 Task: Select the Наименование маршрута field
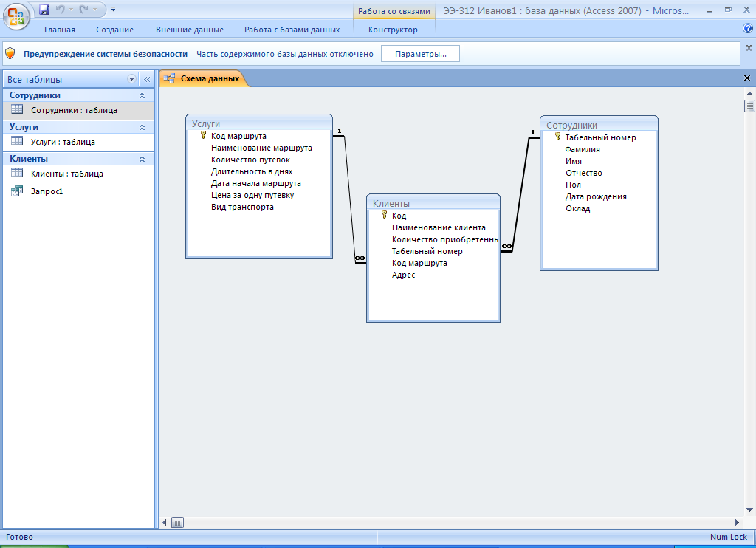tap(261, 148)
